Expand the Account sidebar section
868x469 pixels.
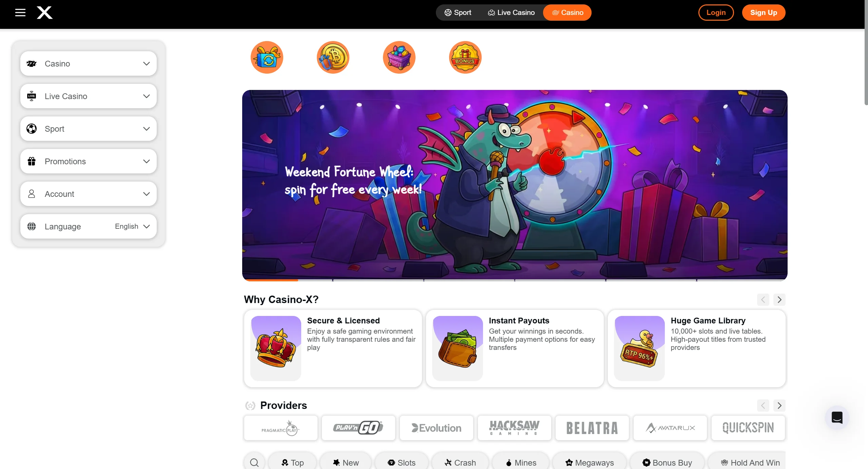[x=88, y=194]
